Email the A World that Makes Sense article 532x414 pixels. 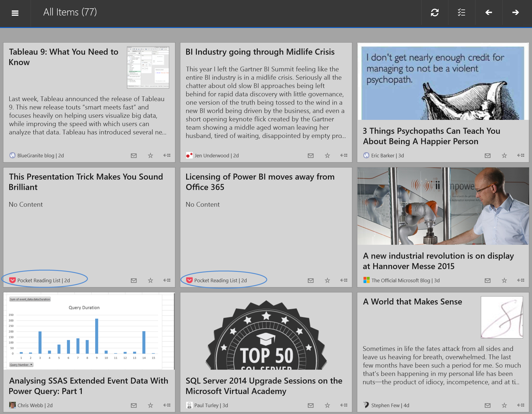coord(488,405)
